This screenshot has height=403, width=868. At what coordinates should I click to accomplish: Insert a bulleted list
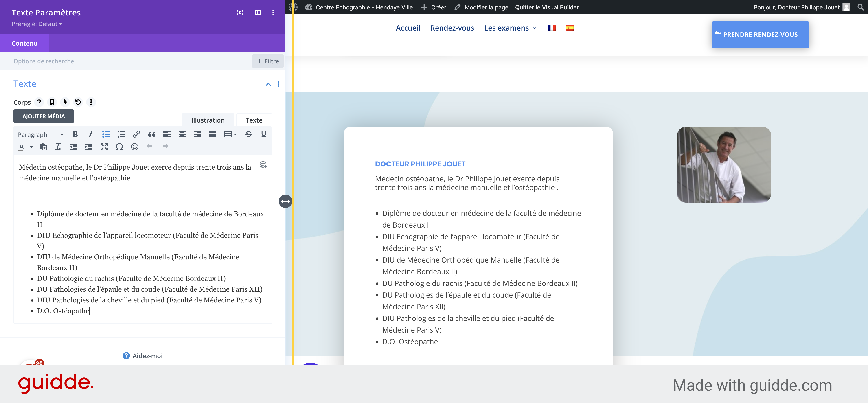click(x=106, y=134)
